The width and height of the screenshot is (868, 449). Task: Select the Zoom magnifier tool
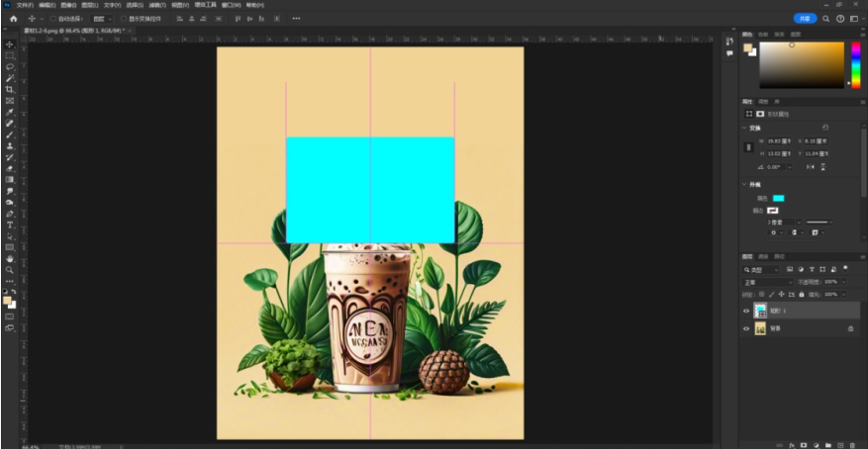click(x=10, y=269)
